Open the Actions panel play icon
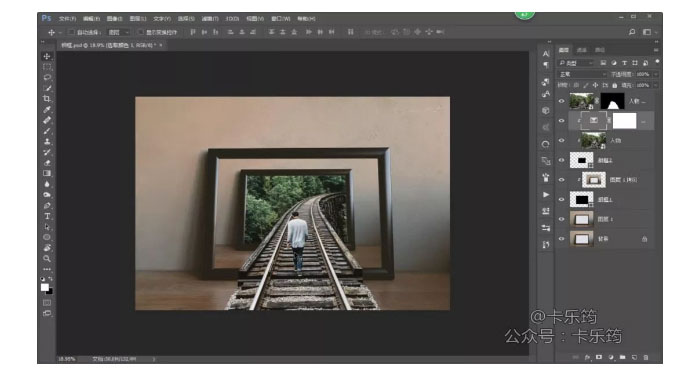Image resolution: width=700 pixels, height=372 pixels. click(546, 195)
